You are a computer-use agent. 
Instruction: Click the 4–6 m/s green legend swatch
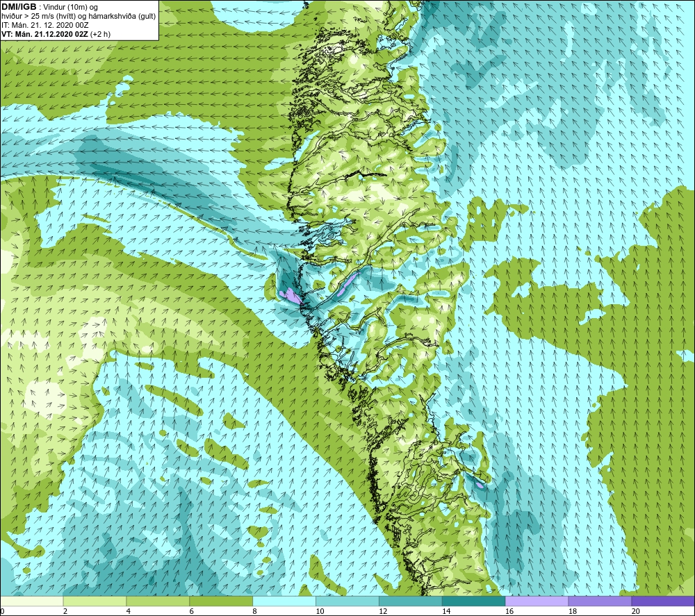pos(158,601)
